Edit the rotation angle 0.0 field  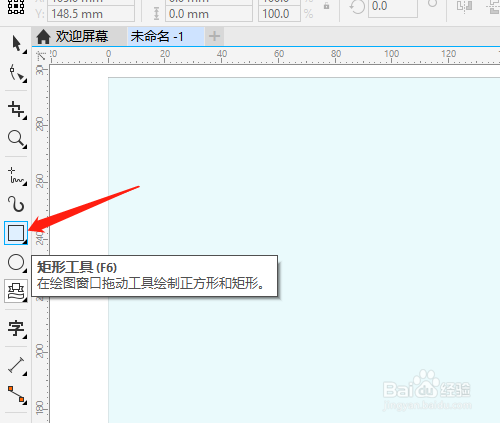(393, 7)
